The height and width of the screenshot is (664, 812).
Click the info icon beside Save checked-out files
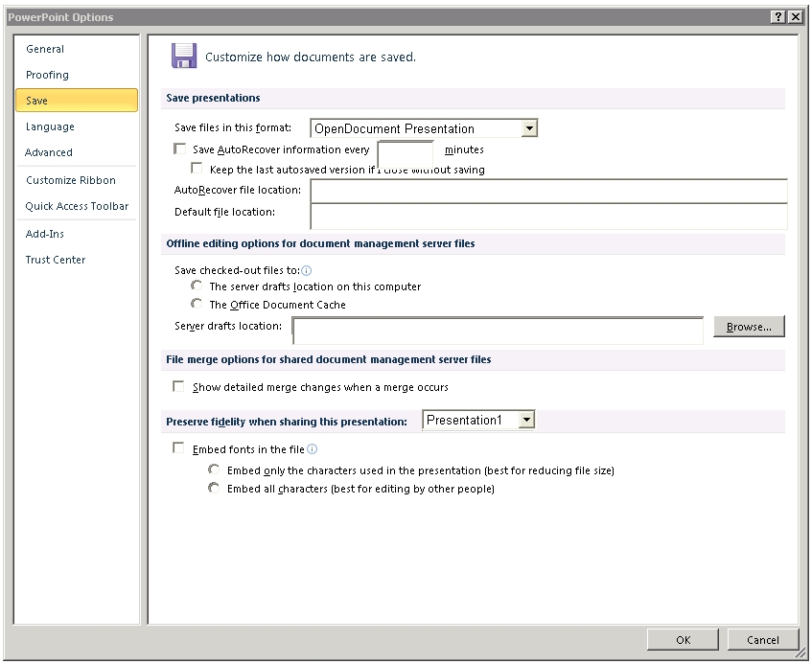(307, 270)
